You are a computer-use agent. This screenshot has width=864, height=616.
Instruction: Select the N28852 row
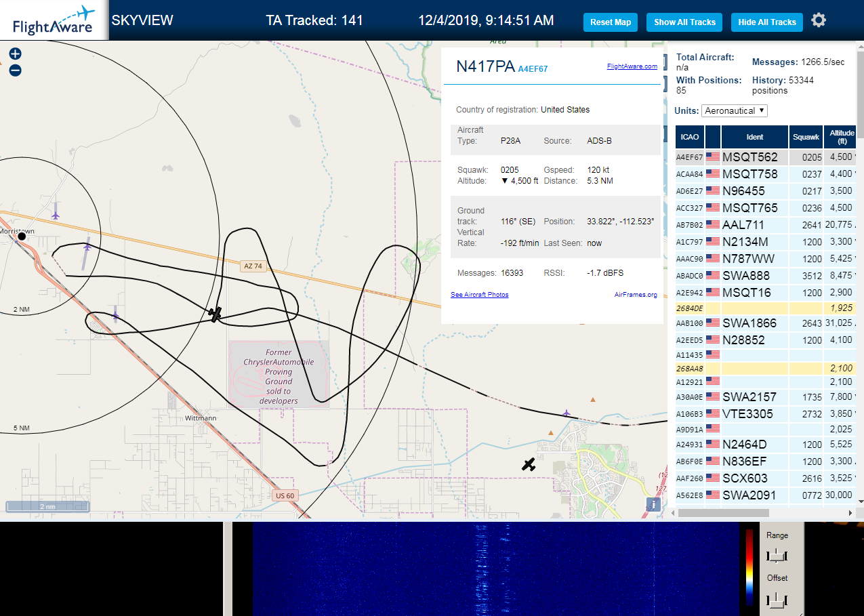click(766, 340)
